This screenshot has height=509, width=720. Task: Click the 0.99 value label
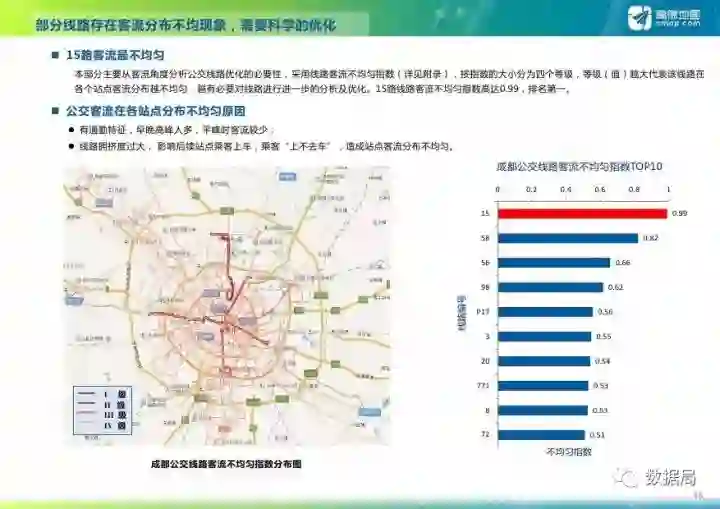680,214
